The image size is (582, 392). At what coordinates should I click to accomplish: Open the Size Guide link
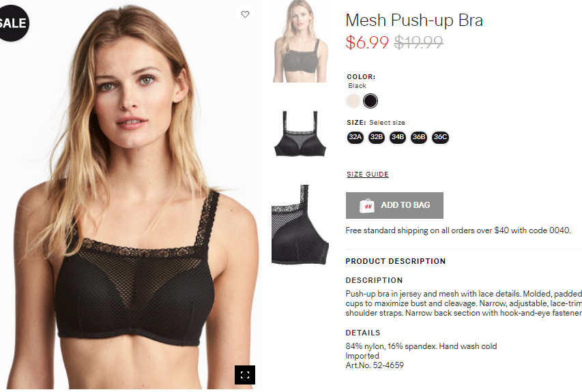tap(368, 175)
